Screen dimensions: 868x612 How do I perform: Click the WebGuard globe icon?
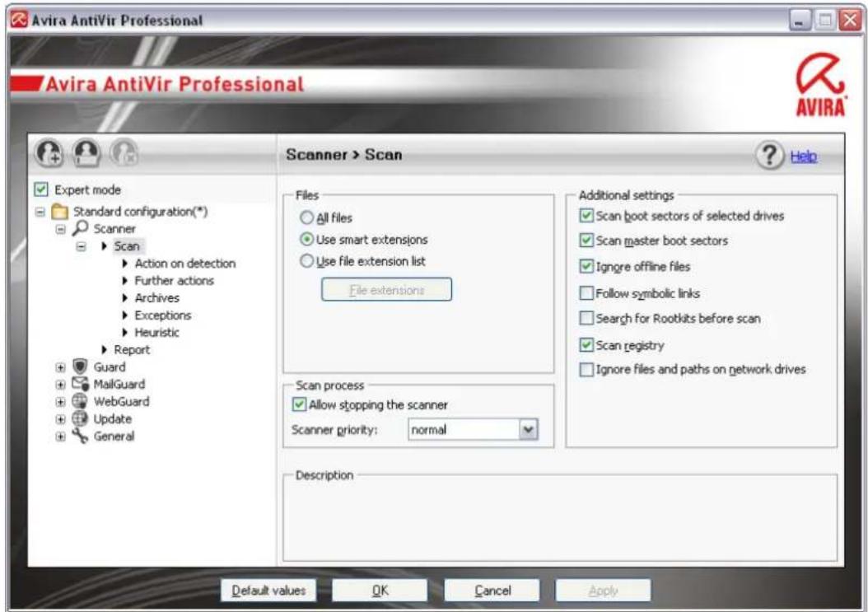80,400
